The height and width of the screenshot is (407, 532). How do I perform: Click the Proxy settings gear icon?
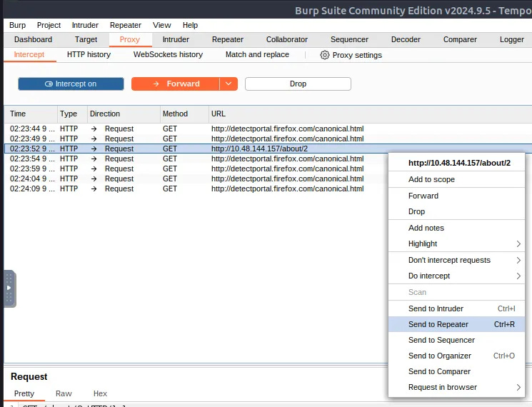(325, 55)
